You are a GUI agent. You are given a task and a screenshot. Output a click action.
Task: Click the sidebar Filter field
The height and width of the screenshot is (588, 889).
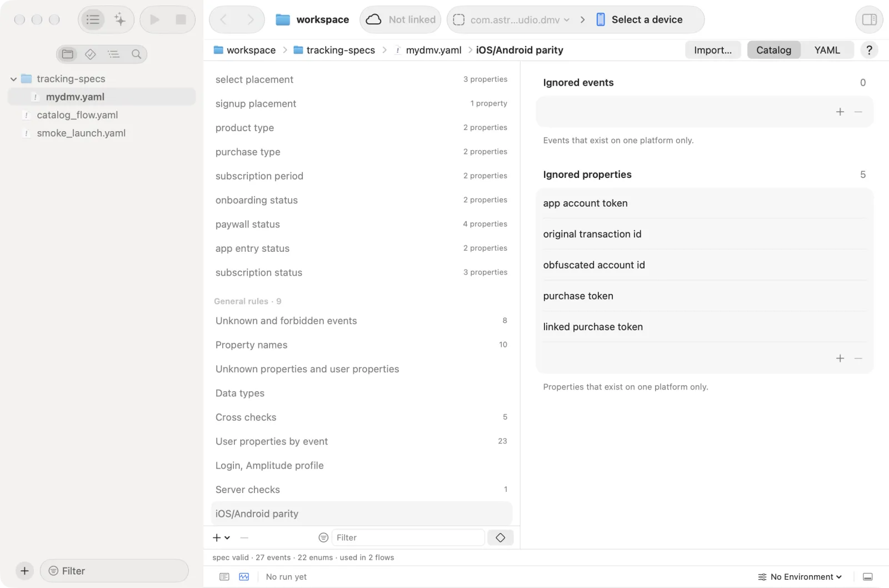click(114, 571)
